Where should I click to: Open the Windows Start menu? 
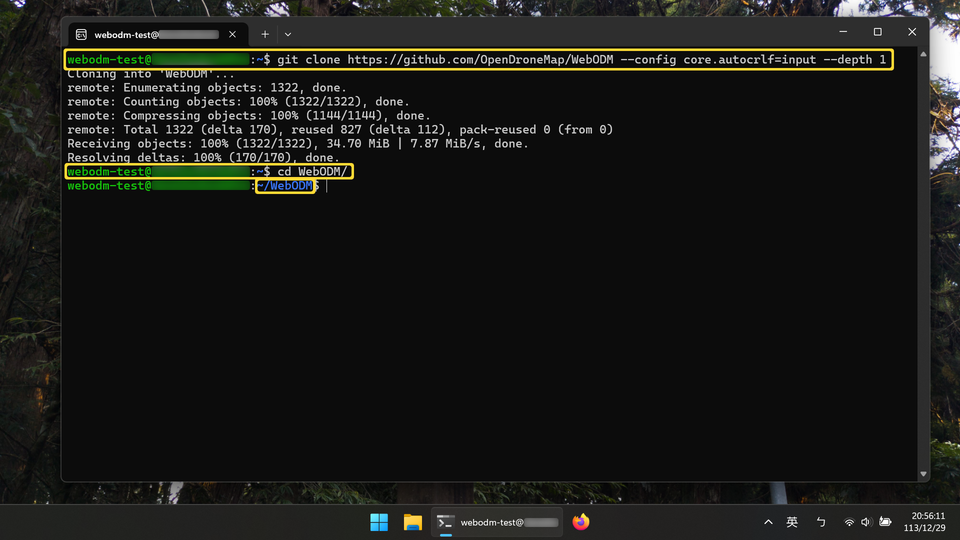point(379,522)
